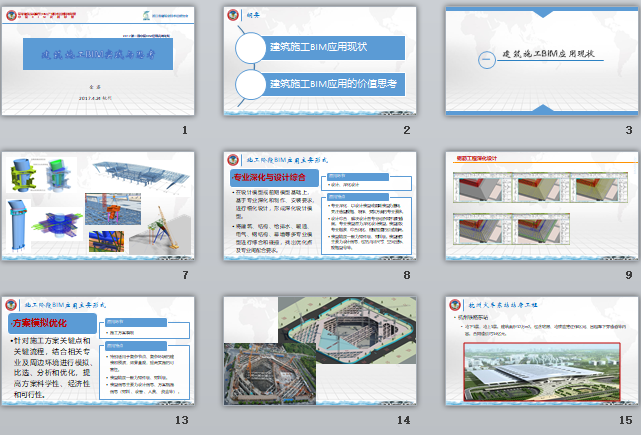Click slide number 8 label

click(x=407, y=275)
